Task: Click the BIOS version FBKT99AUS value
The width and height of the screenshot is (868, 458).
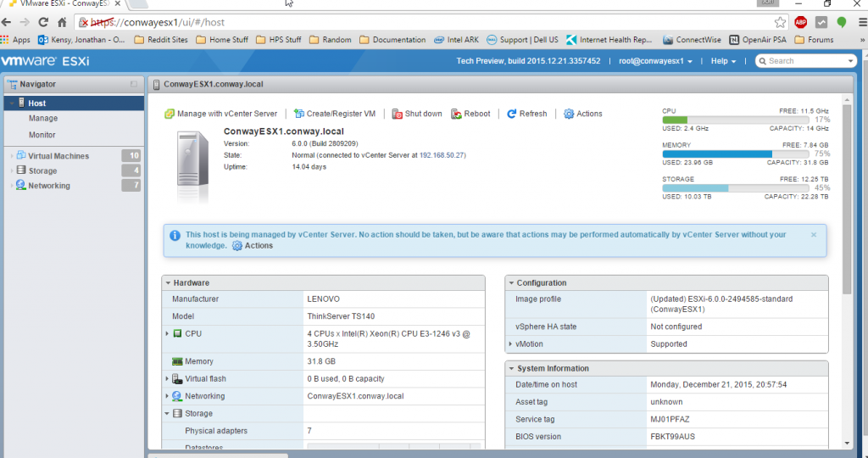Action: pos(672,437)
